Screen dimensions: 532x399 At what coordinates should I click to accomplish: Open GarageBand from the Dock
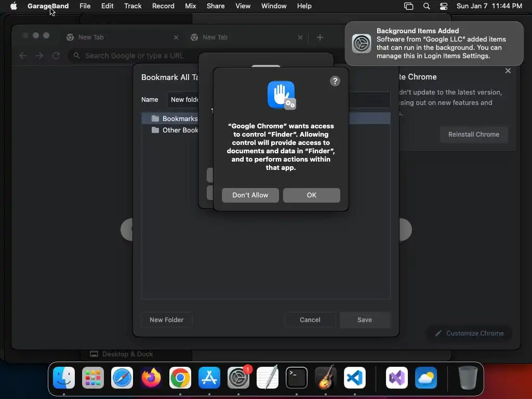[326, 378]
